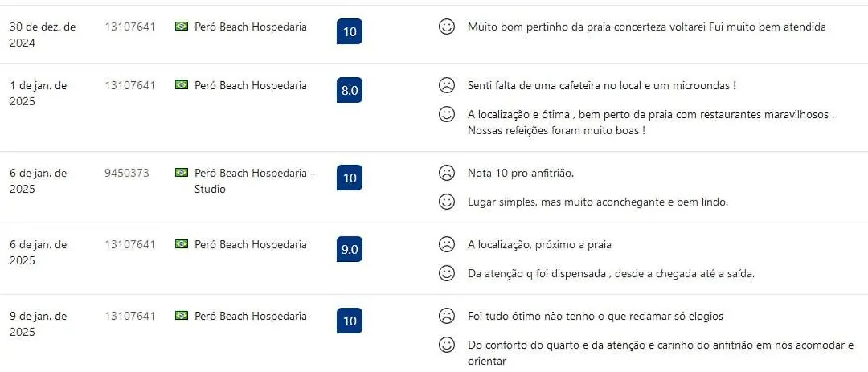Open Peró Beach Hospedaria link in 30 de dez. row
868x372 pixels.
point(251,27)
